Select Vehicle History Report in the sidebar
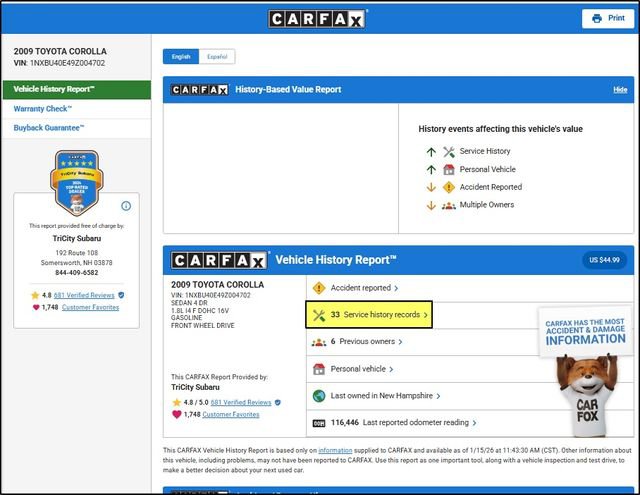This screenshot has height=495, width=640. pyautogui.click(x=55, y=89)
